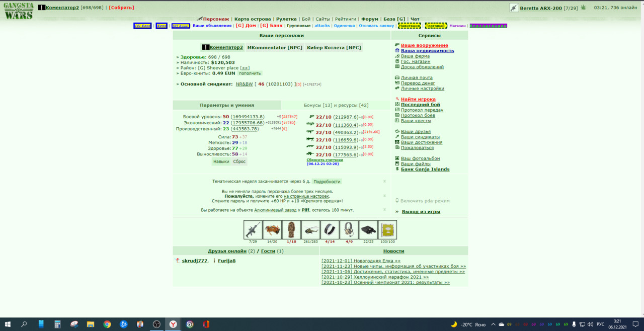Open the База [G] menu item

point(394,19)
